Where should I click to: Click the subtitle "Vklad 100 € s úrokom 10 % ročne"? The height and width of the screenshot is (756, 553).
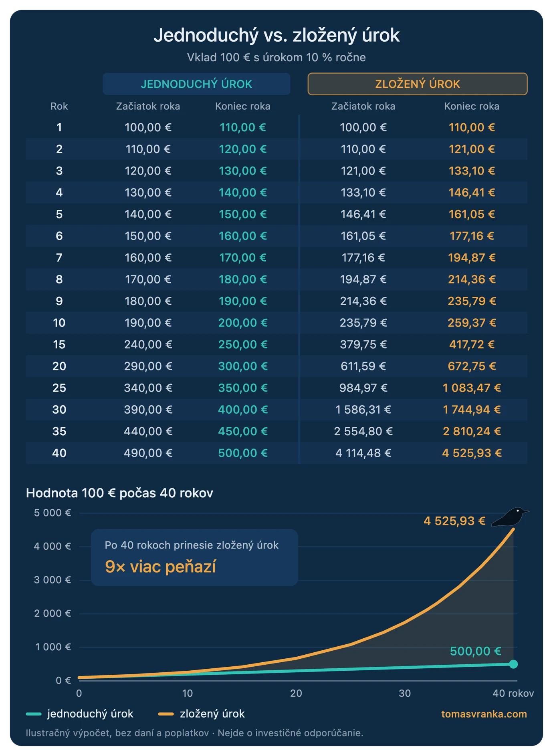(x=276, y=58)
